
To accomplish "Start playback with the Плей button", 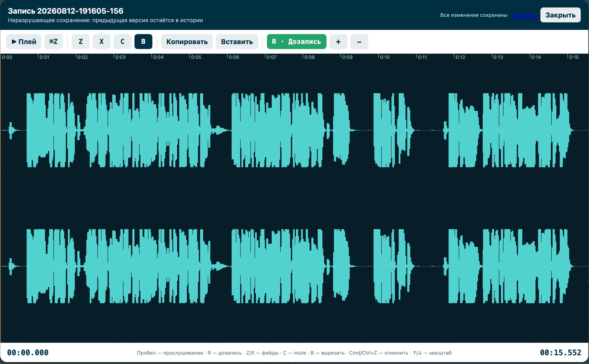I will [x=24, y=42].
